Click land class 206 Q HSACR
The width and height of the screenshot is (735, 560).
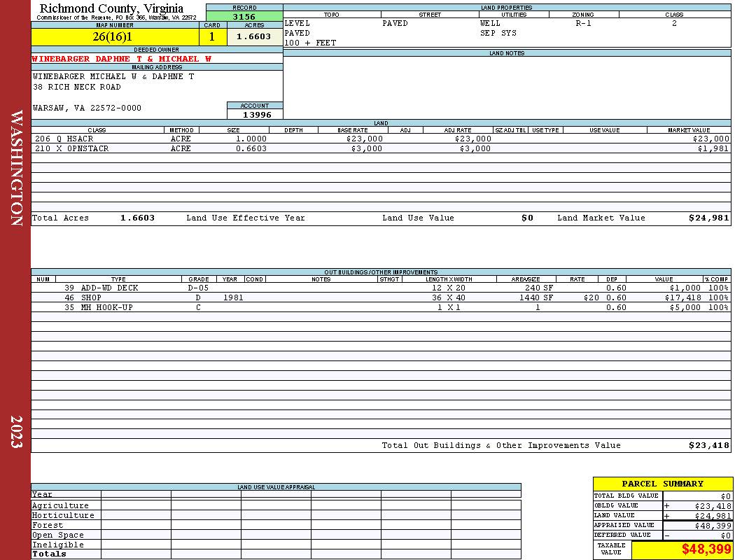64,139
